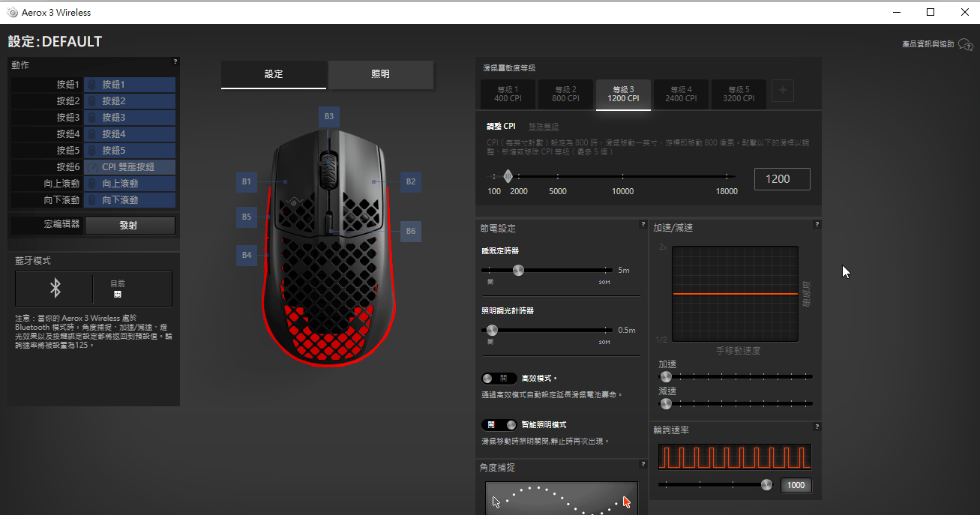Click the 照明調光計時器 slider knob
980x515 pixels.
pyautogui.click(x=492, y=330)
